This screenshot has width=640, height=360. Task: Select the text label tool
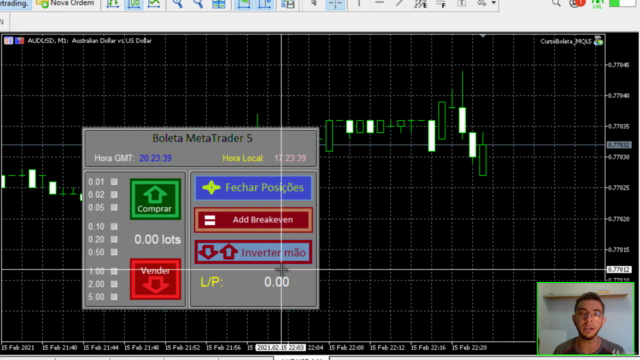point(462,4)
